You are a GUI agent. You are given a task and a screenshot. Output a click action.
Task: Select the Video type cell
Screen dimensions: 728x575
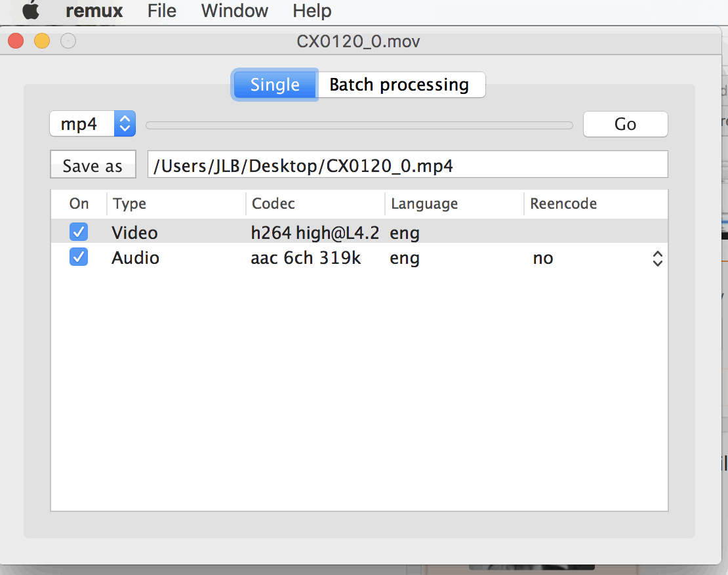click(x=134, y=233)
